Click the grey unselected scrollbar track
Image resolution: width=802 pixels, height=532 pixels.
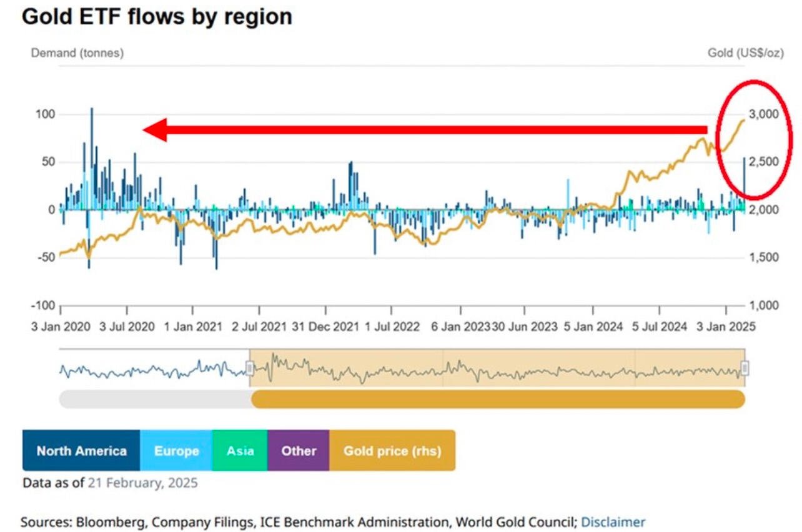(x=155, y=399)
